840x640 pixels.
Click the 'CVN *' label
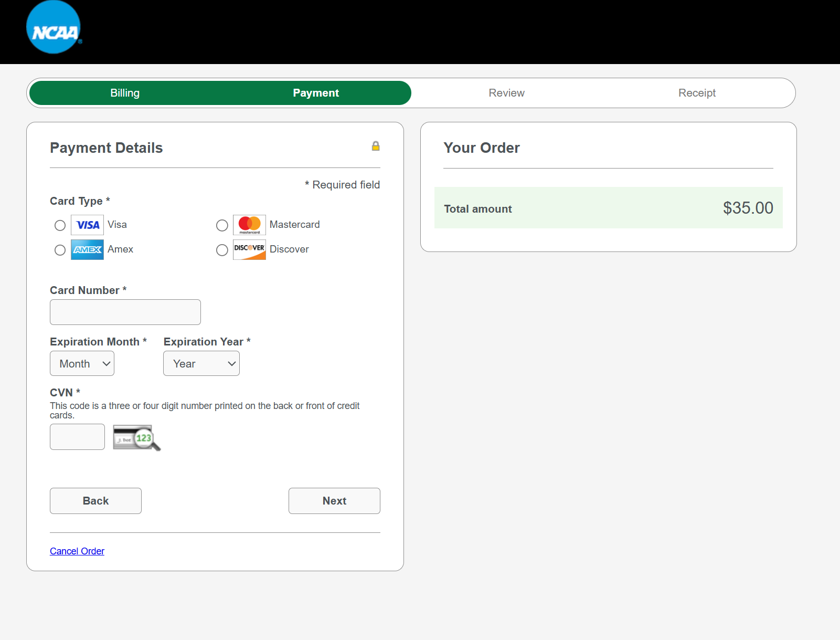[65, 393]
